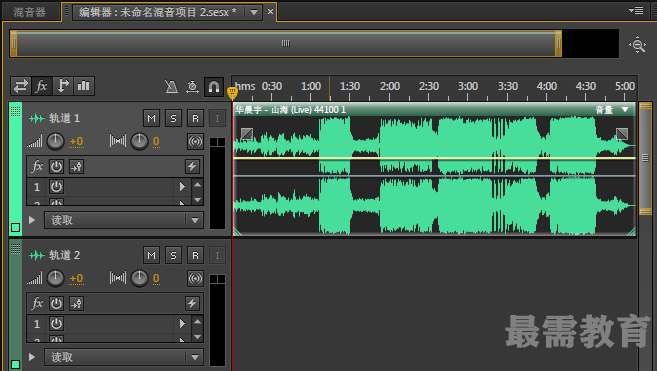This screenshot has height=371, width=657.
Task: Click Track 2 effects list down arrow
Action: pos(197,337)
